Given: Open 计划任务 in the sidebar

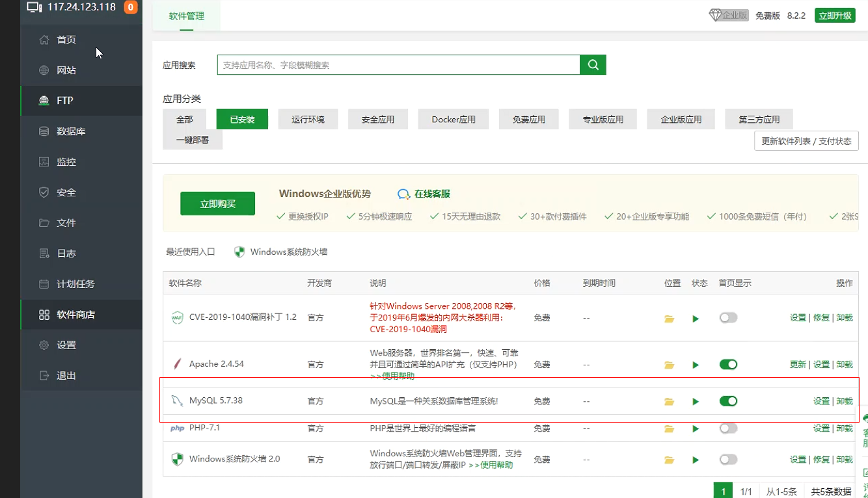Looking at the screenshot, I should tap(81, 284).
